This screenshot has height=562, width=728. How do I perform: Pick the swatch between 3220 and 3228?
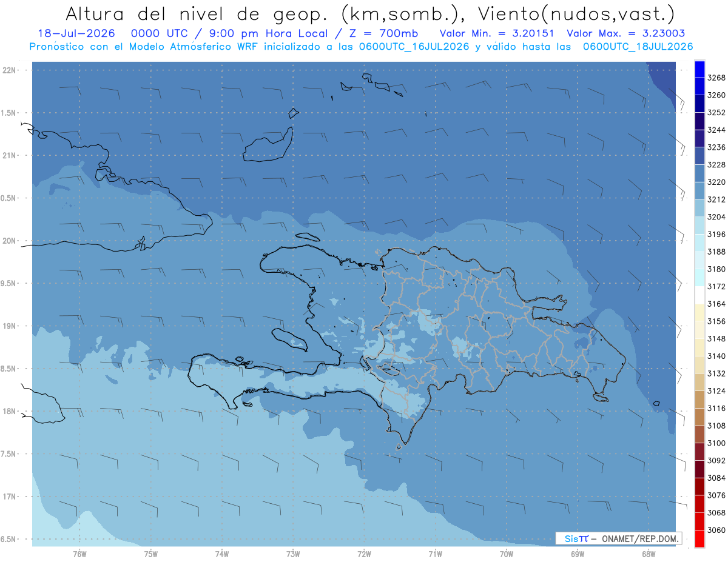[x=699, y=173]
